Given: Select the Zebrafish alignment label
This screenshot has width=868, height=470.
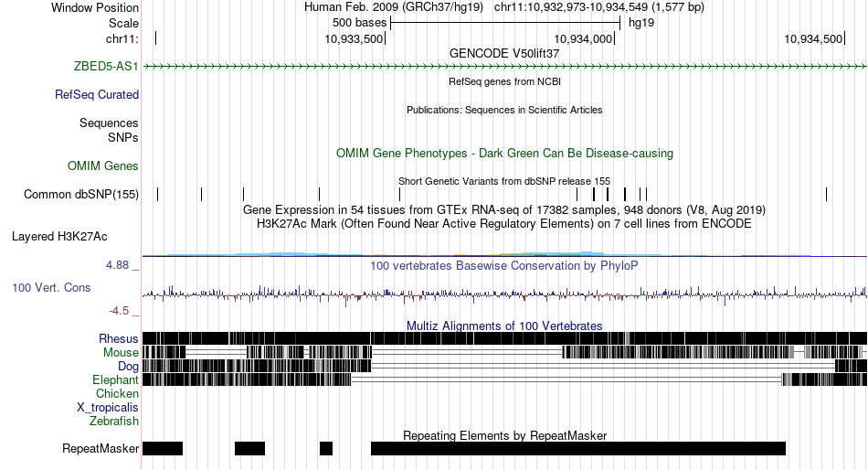Looking at the screenshot, I should coord(114,422).
